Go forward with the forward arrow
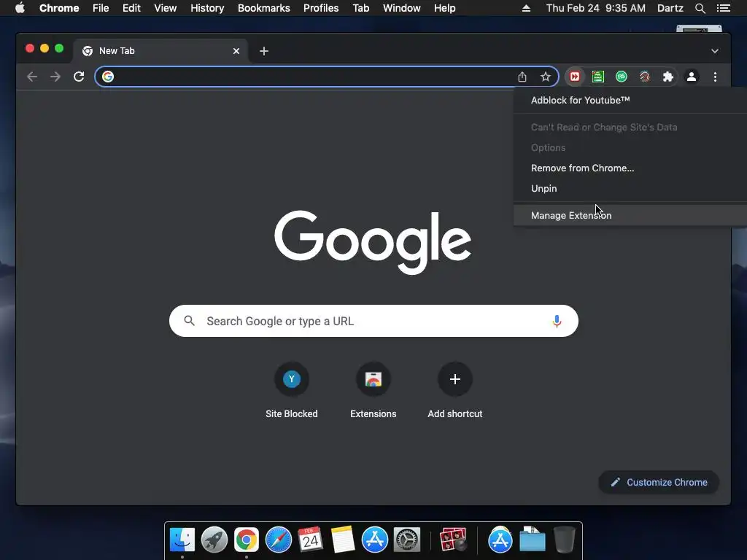The width and height of the screenshot is (747, 560). 55,77
